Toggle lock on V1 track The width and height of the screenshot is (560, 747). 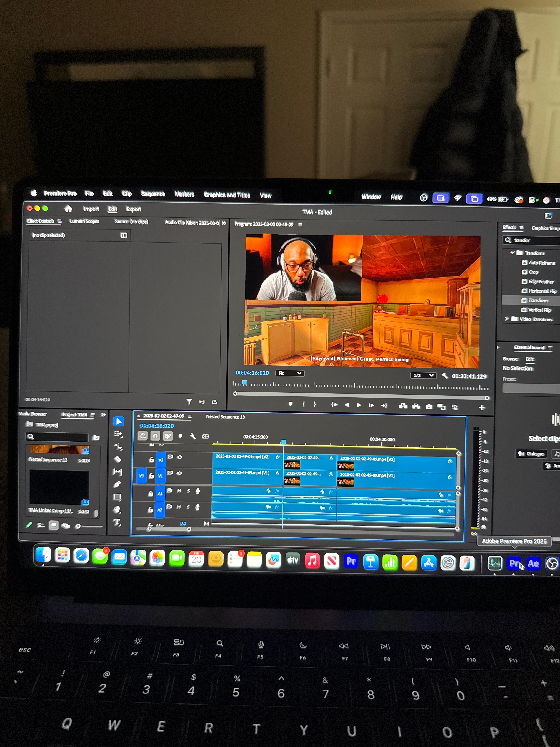tap(151, 476)
